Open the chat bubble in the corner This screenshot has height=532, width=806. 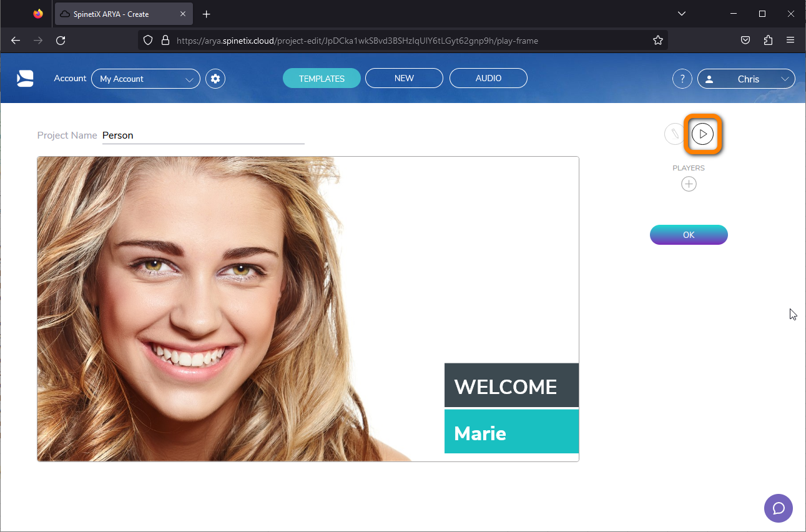[778, 508]
